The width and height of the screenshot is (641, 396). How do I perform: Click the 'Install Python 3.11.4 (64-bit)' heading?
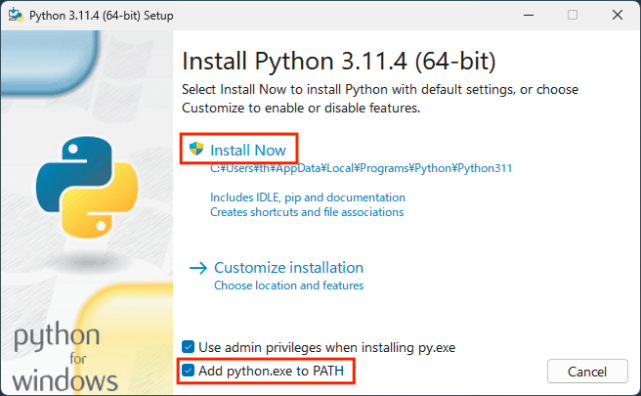point(339,61)
